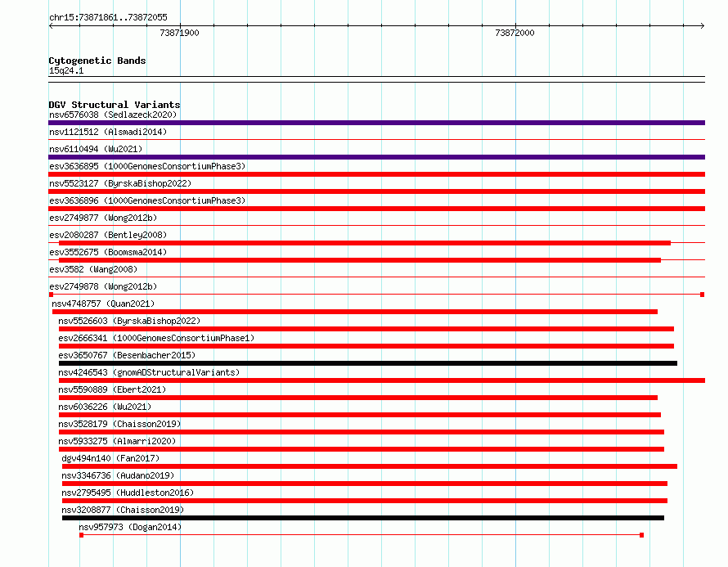Select the black bar under nsv3208877
The width and height of the screenshot is (728, 567).
point(363,518)
